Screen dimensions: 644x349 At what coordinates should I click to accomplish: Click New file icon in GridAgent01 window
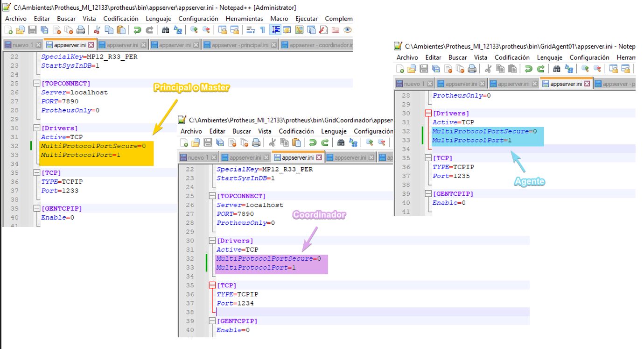coord(400,69)
